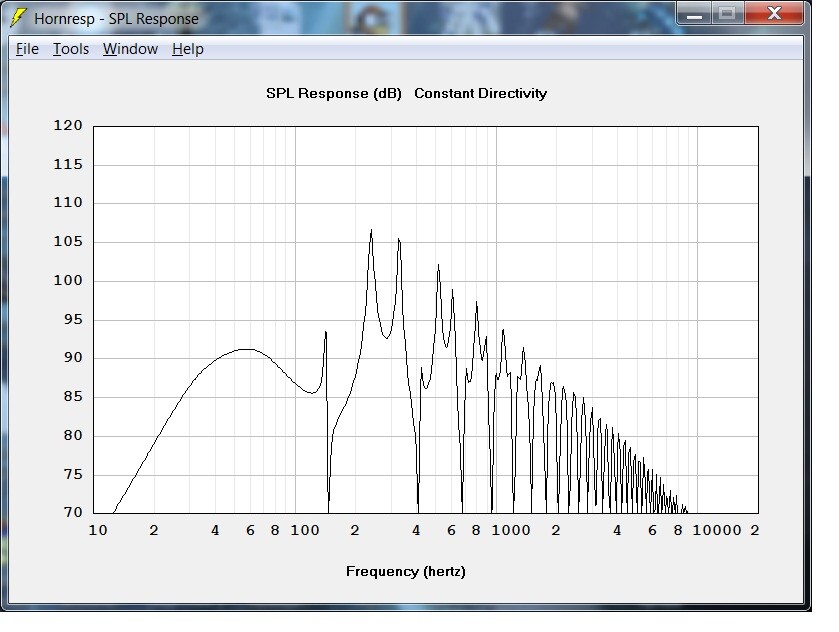
Task: Click the 80 dB y-axis label
Action: click(x=73, y=436)
